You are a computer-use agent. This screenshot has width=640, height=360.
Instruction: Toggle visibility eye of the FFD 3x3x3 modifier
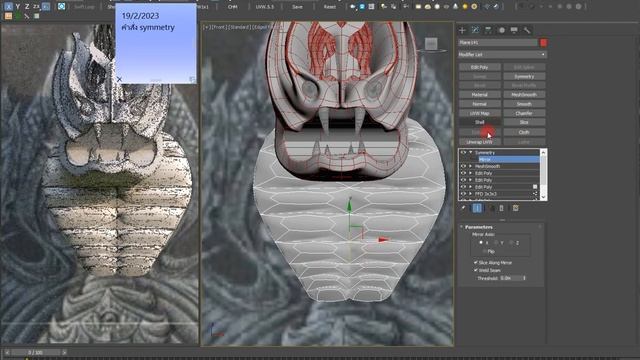pos(463,194)
